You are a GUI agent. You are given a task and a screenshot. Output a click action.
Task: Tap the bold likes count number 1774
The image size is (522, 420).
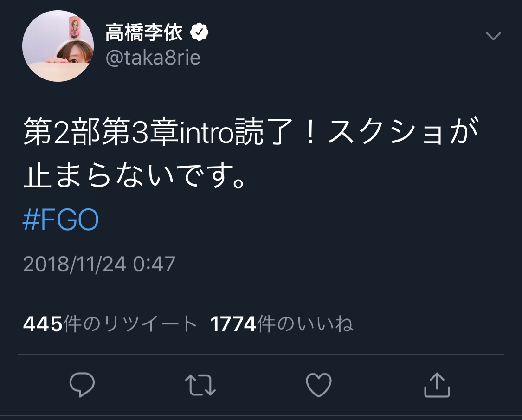[233, 324]
